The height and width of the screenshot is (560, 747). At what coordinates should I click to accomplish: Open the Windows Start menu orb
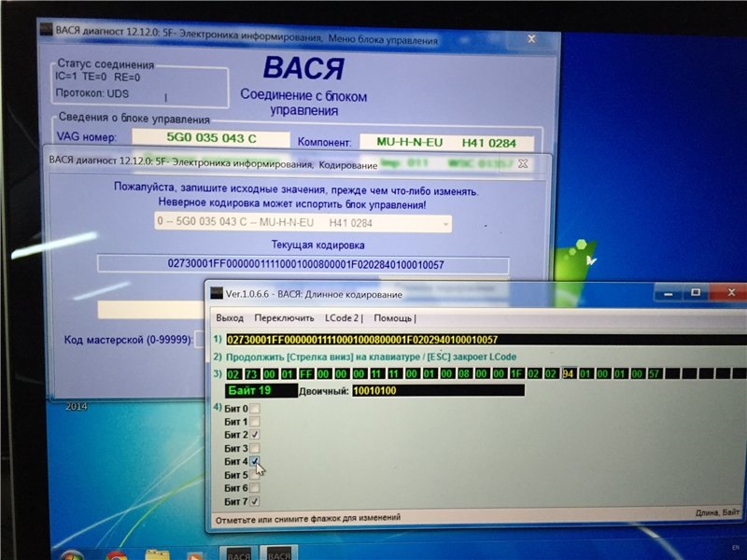(73, 555)
